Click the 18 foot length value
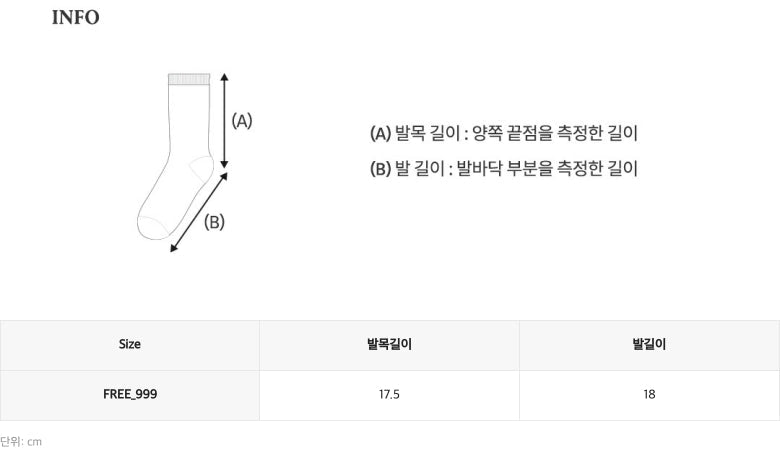Screen dimensions: 780x462 649,394
